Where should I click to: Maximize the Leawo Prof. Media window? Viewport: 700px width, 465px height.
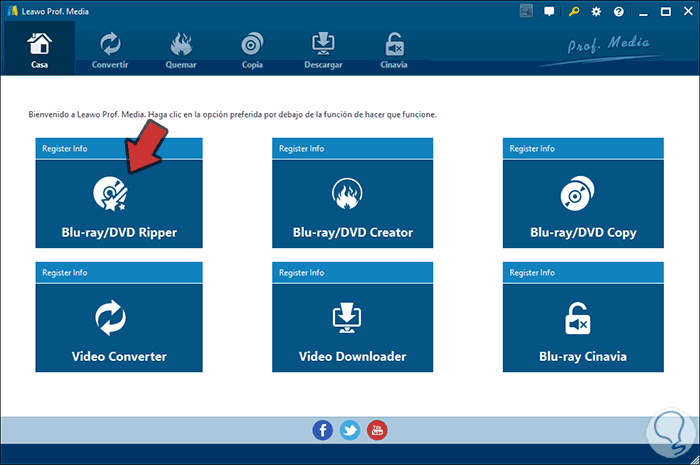[666, 12]
